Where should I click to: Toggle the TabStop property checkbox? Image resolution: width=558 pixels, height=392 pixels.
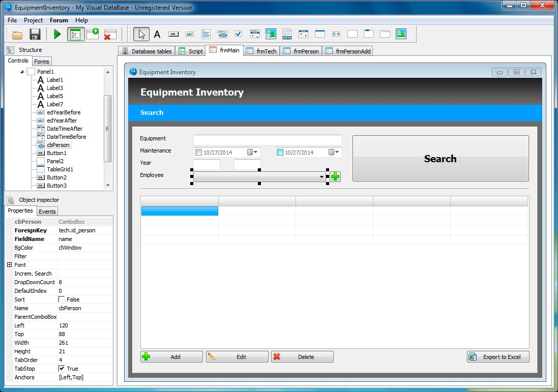point(62,369)
